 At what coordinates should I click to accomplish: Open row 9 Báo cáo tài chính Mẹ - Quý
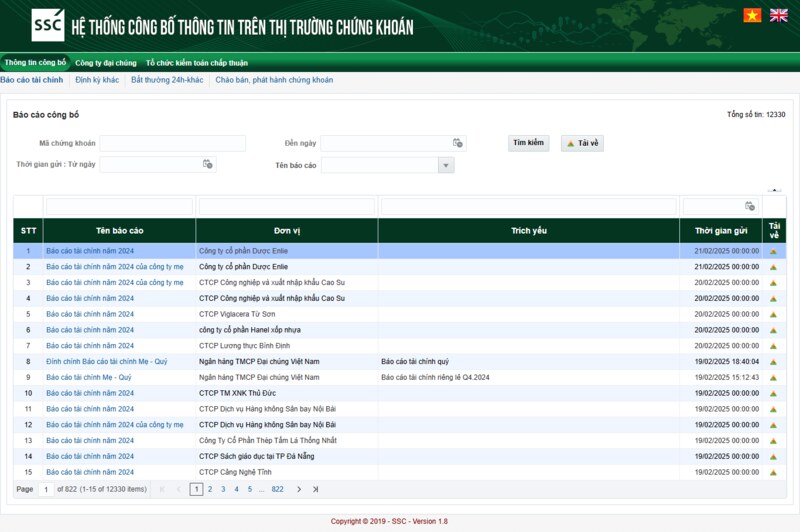tap(89, 377)
